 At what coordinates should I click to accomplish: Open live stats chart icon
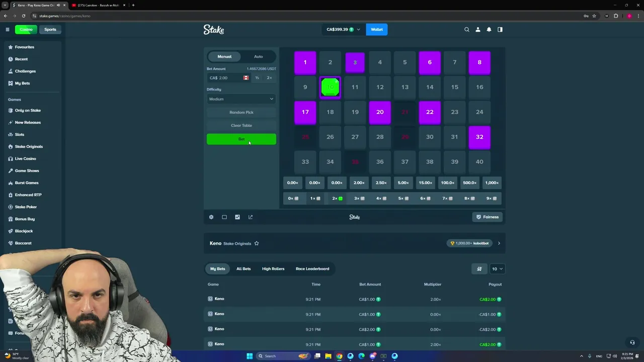coord(237,217)
